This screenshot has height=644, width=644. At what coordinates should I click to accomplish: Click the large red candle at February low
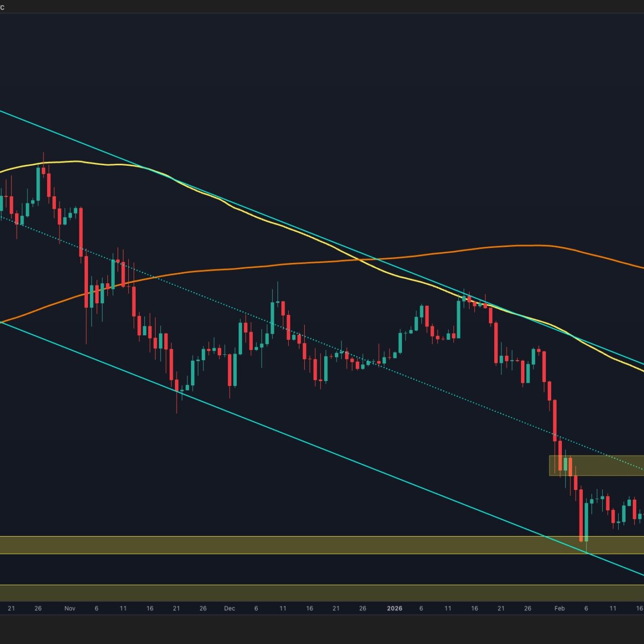581,515
